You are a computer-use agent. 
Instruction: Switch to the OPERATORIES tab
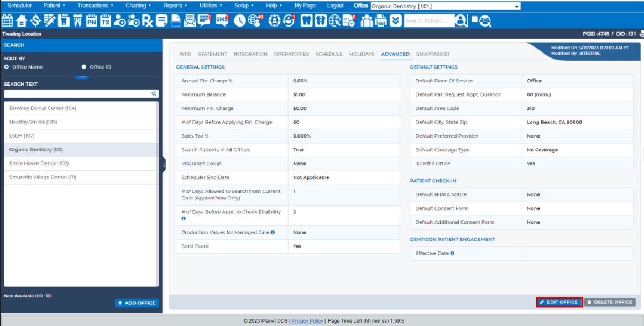[291, 54]
